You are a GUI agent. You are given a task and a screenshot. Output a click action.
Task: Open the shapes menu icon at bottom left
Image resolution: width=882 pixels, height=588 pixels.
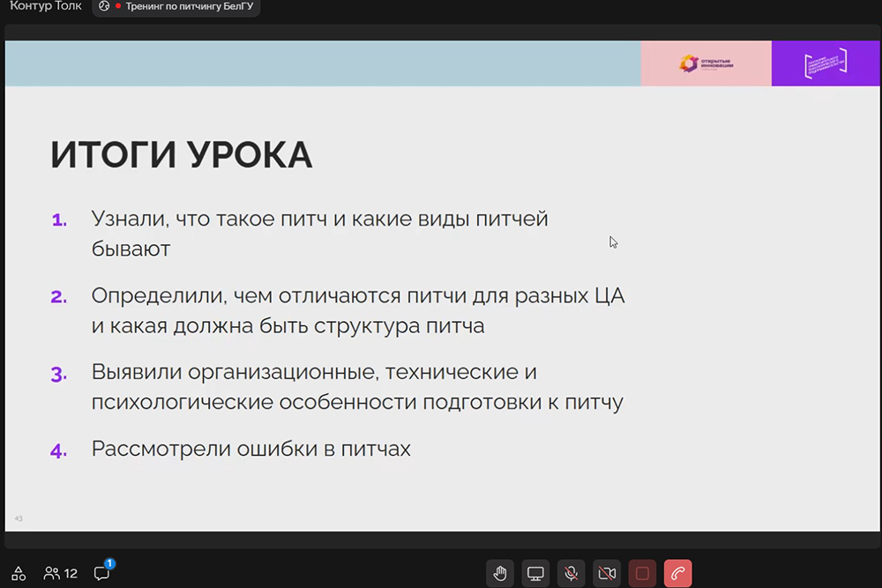[x=19, y=573]
